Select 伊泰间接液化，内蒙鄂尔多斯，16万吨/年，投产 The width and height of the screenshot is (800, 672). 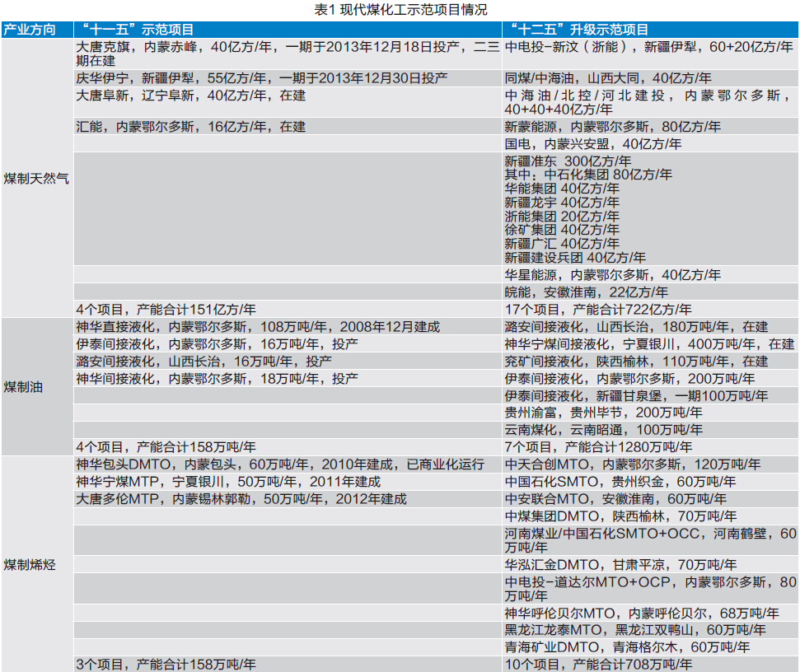[x=288, y=344]
